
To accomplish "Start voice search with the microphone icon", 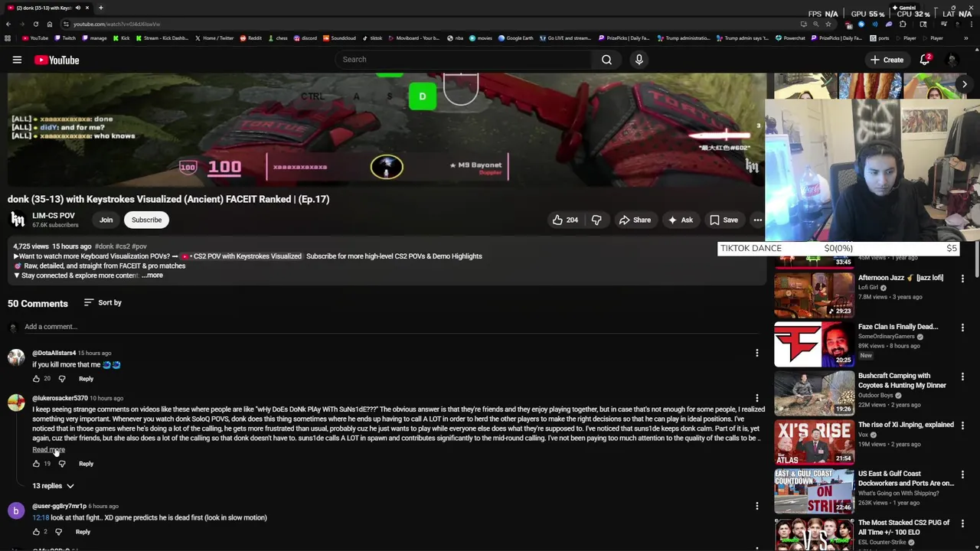I will [x=639, y=60].
